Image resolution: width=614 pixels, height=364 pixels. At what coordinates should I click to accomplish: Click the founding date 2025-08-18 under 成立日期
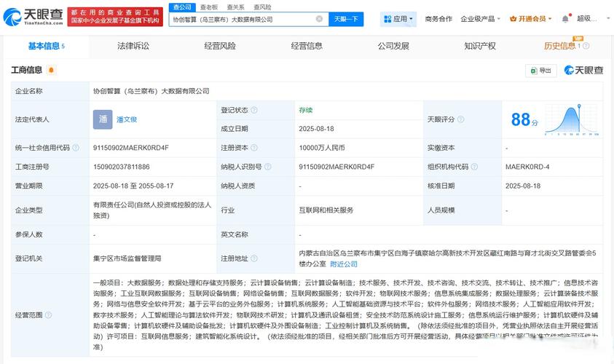pos(316,129)
